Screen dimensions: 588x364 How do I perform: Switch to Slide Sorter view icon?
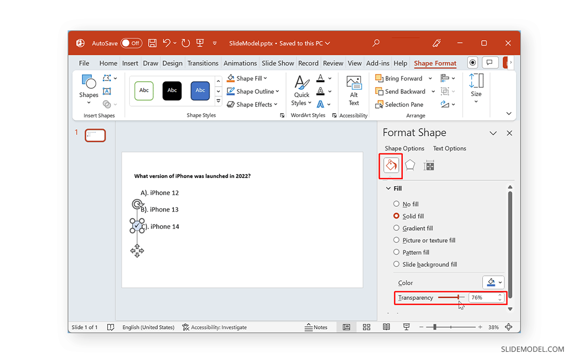366,327
